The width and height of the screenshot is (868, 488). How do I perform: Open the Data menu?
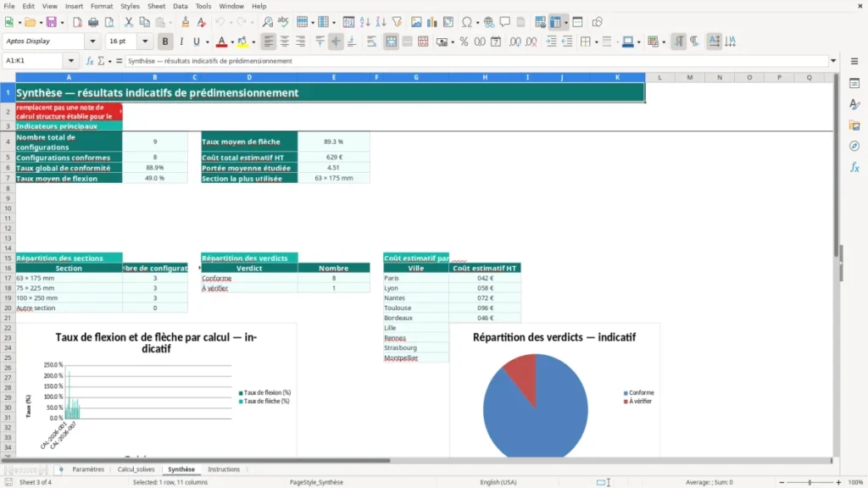point(181,6)
